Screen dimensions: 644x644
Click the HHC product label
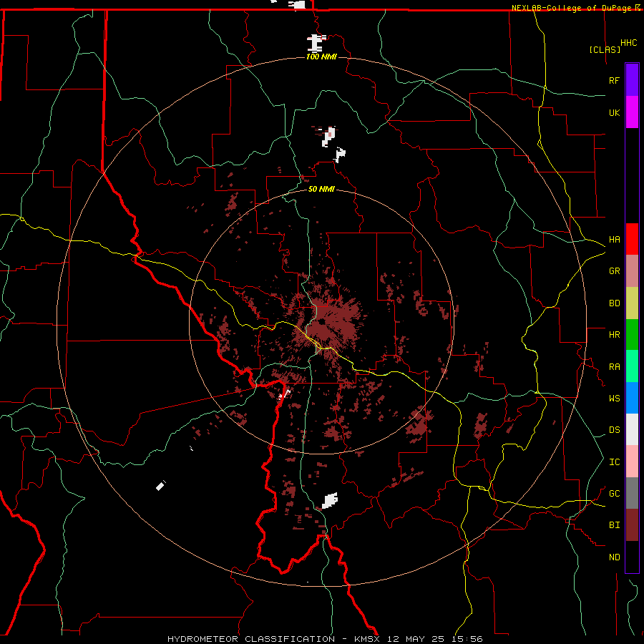[x=628, y=43]
